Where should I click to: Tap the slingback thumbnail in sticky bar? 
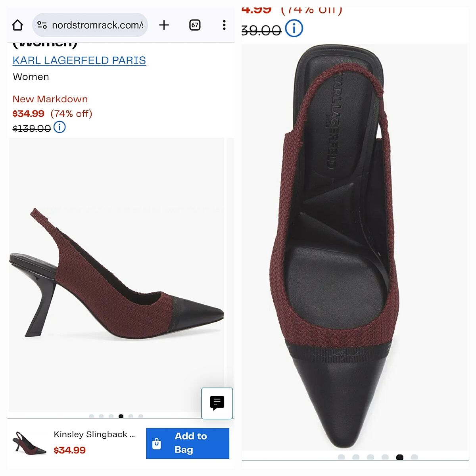coord(29,443)
